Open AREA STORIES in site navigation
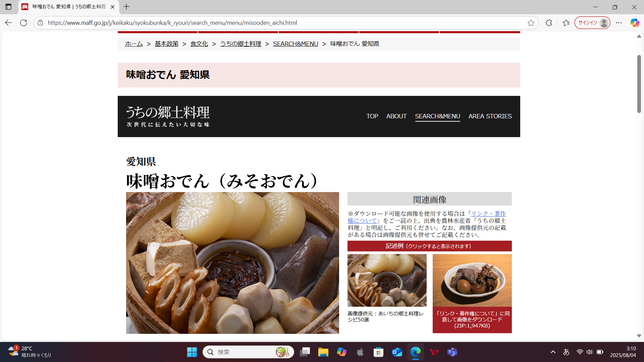The image size is (644, 362). click(x=490, y=116)
